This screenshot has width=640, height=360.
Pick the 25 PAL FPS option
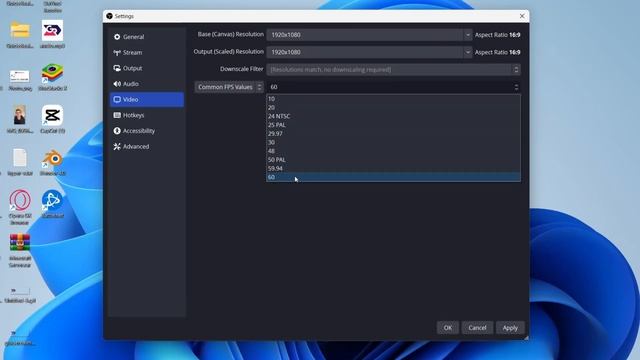tap(393, 125)
